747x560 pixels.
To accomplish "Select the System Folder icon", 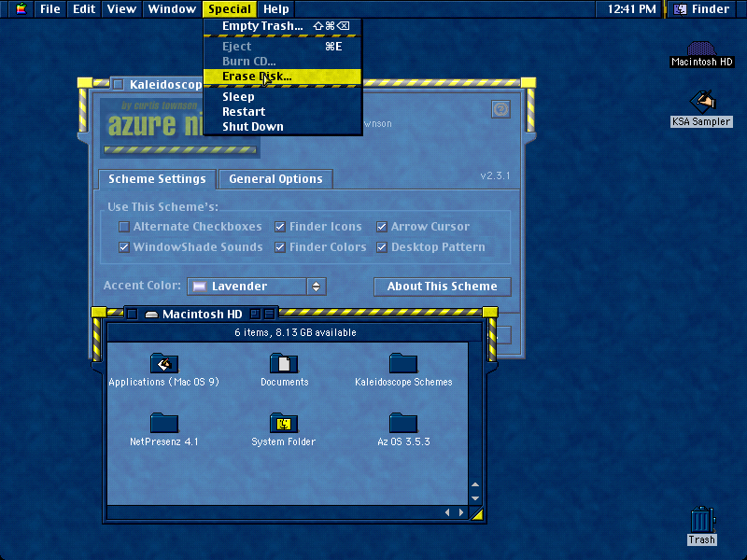I will (x=284, y=423).
